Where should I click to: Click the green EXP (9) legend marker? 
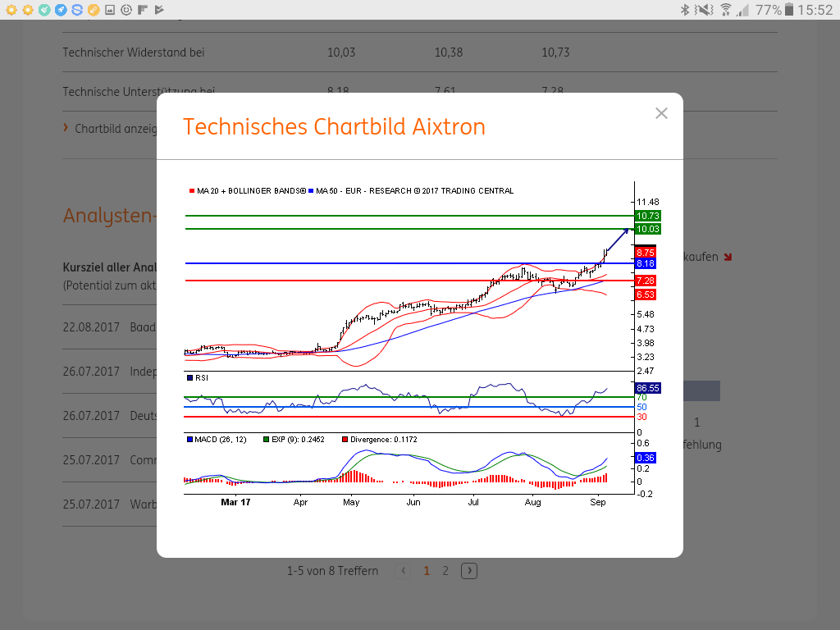[267, 440]
